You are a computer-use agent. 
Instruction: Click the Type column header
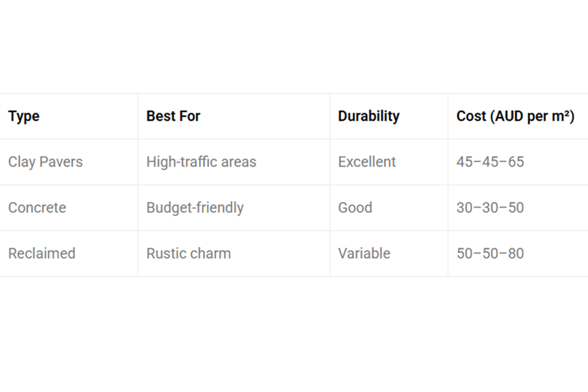tap(24, 116)
